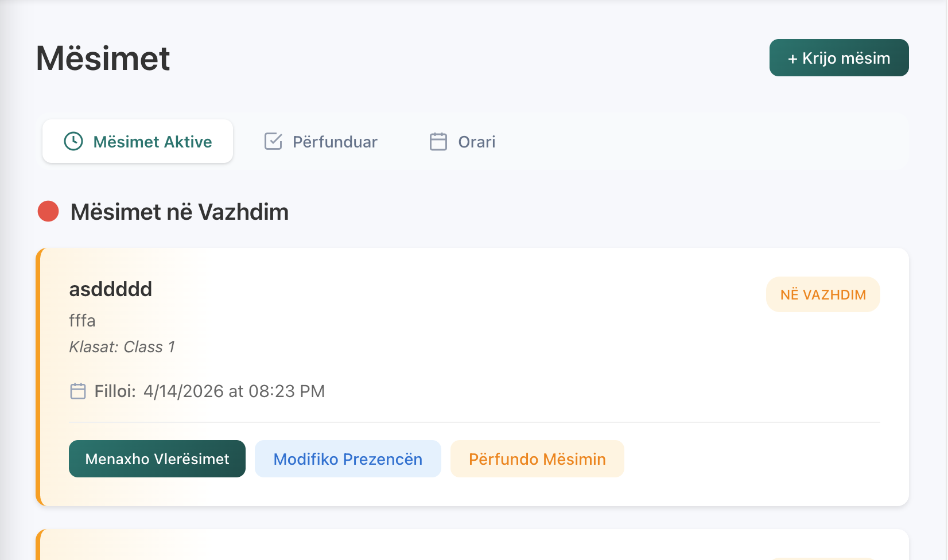Click the clock icon in Mësimet Aktive tab

click(x=73, y=141)
